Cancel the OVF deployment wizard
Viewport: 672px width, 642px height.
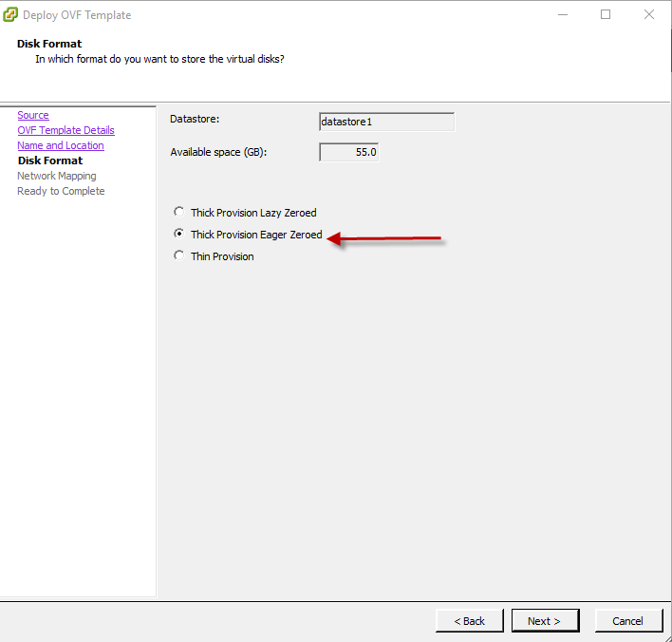(x=628, y=620)
